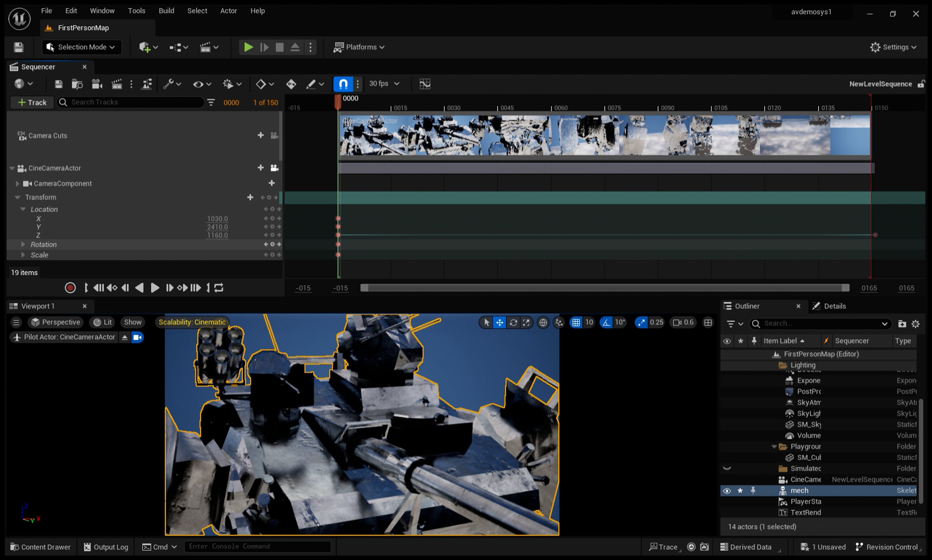Screen dimensions: 932x560
Task: Open the play options three-dot menu
Action: pos(310,47)
